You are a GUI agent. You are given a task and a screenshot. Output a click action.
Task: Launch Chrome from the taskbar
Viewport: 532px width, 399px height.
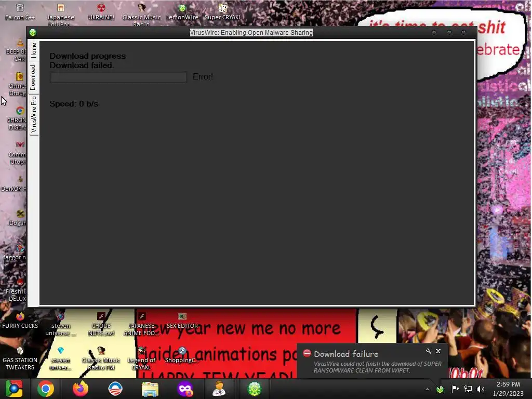(46, 389)
